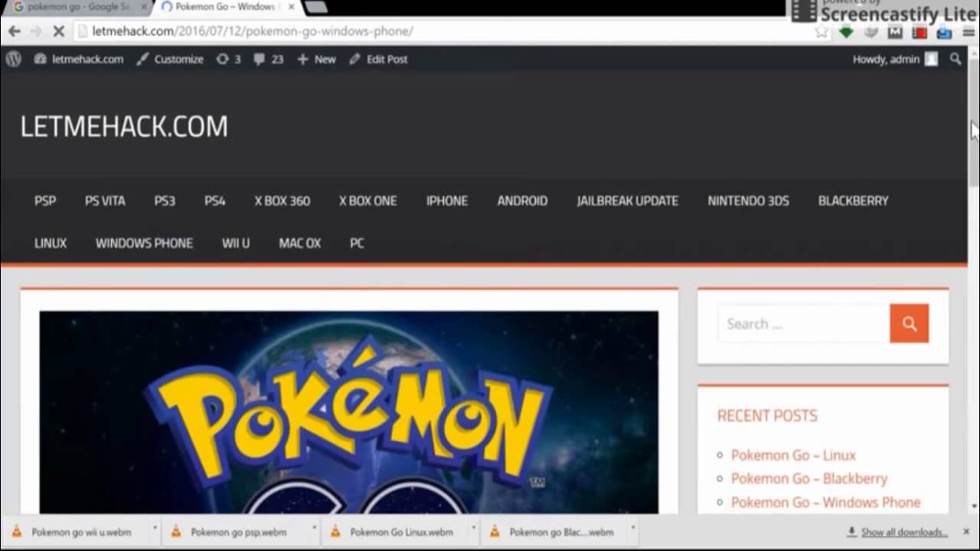Click the LETMEHACK.COM site title
The image size is (980, 551).
124,126
